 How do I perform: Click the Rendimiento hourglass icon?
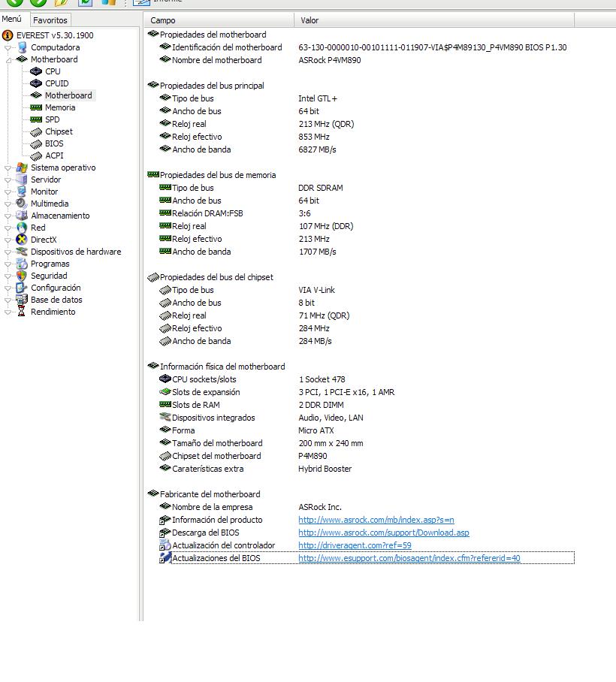coord(21,312)
